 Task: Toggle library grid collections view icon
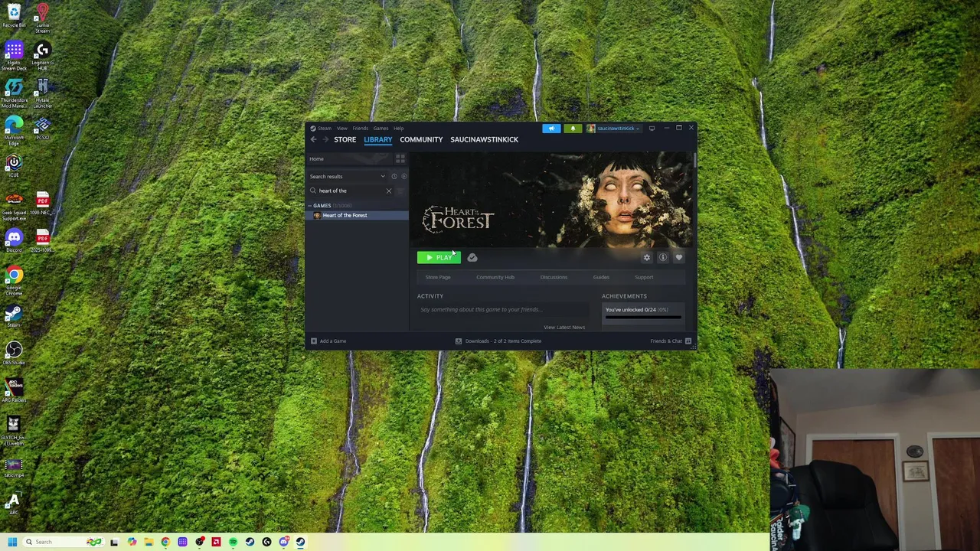(400, 158)
